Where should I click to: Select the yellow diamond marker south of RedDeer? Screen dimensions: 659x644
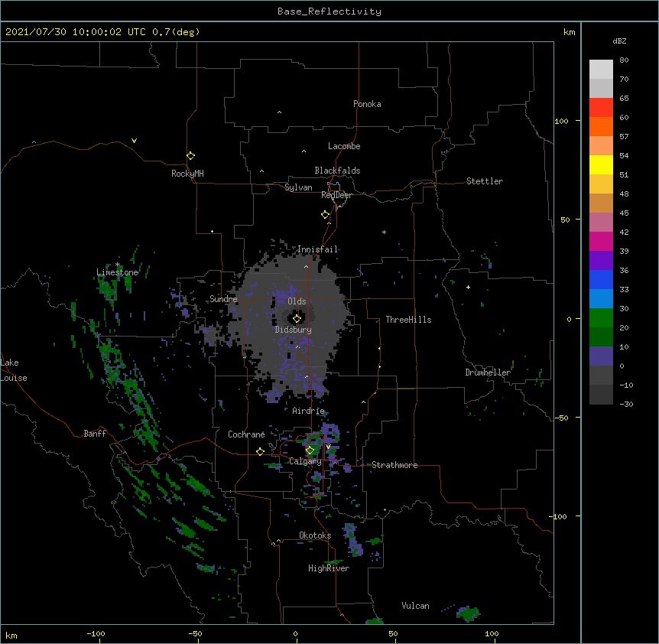(325, 214)
